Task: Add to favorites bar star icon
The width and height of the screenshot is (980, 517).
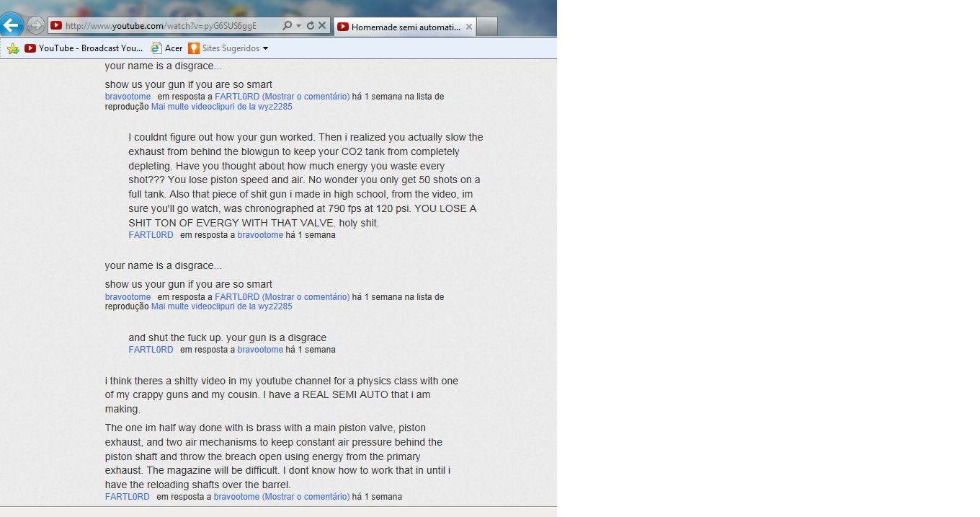Action: click(x=13, y=48)
